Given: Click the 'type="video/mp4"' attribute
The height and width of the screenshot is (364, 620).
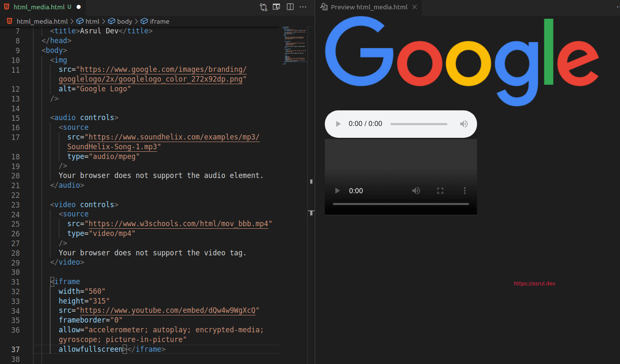Looking at the screenshot, I should click(x=101, y=233).
